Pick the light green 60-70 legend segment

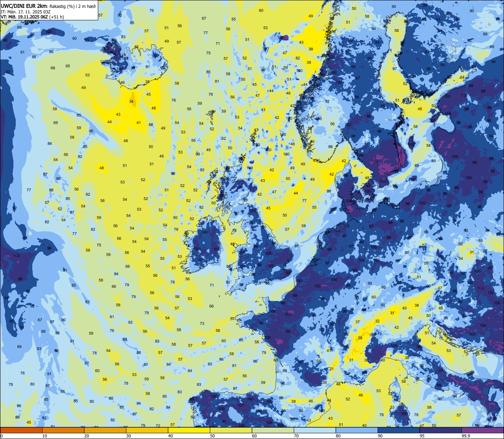coord(273,430)
